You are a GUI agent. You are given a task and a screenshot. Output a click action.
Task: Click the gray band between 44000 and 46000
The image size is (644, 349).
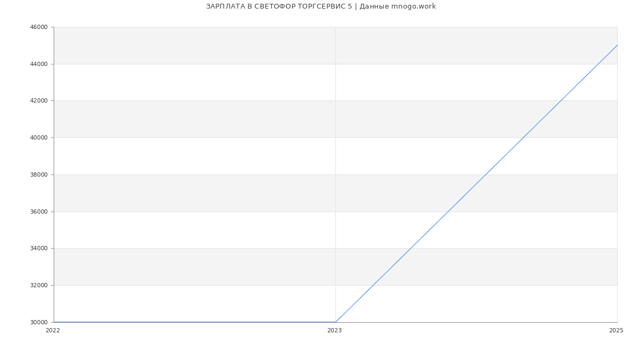pos(215,46)
